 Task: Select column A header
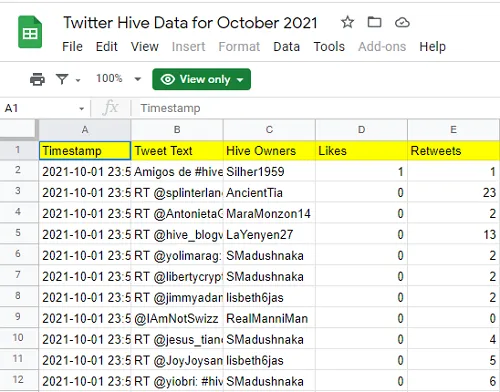(x=85, y=130)
